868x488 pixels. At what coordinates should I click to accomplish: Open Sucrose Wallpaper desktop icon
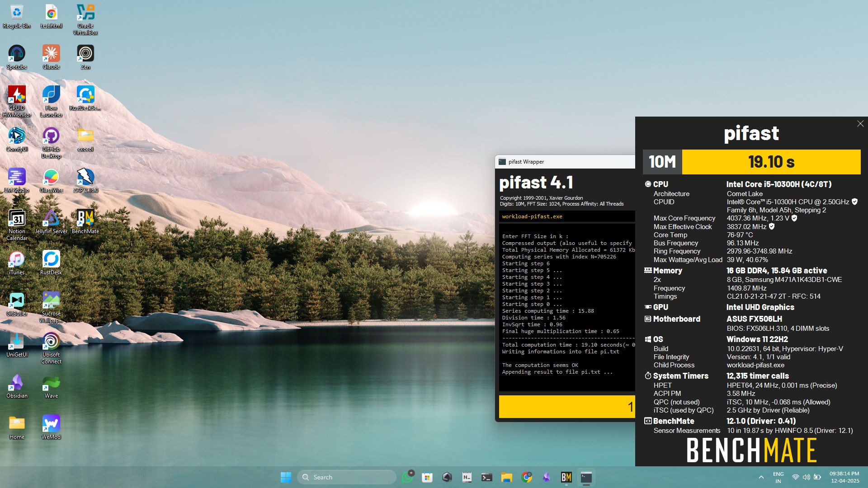point(51,307)
